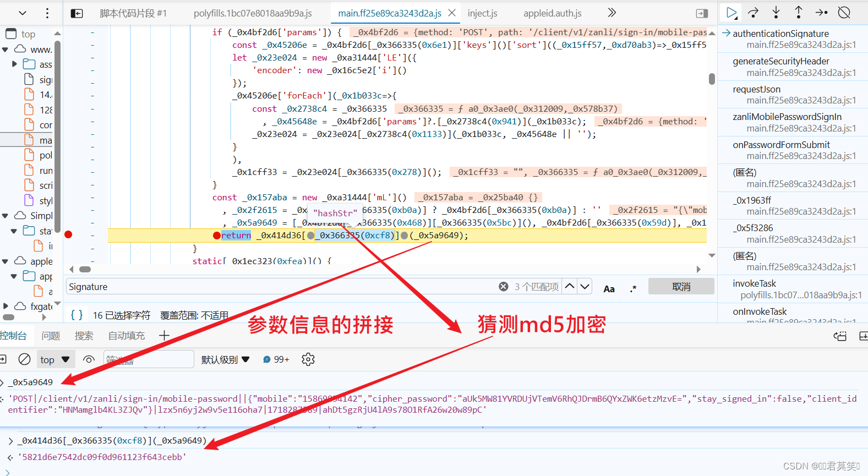Select authenticationSignature call stack frame
Viewport: 868px width, 476px height.
pyautogui.click(x=793, y=39)
